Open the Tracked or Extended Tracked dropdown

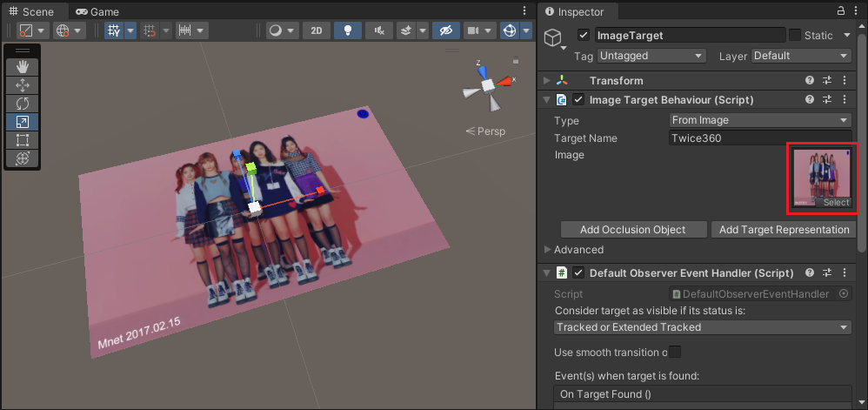coord(703,327)
